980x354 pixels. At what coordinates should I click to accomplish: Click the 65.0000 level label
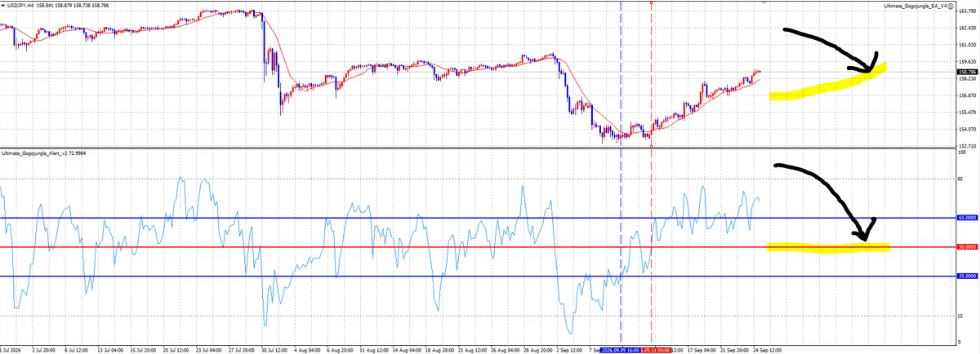(967, 219)
